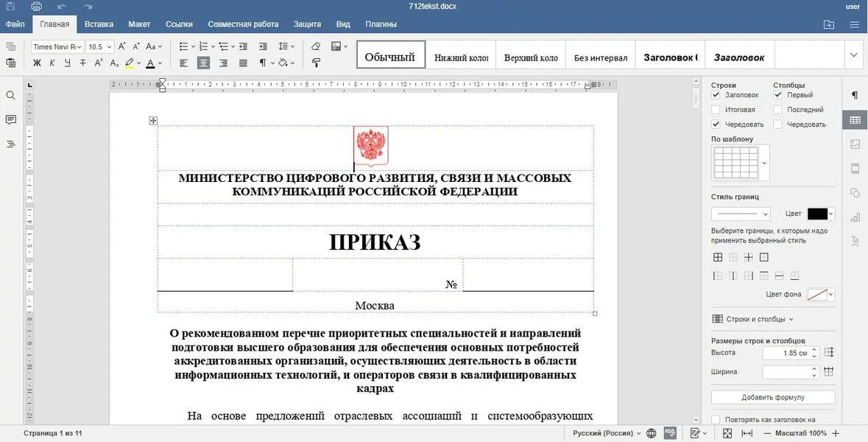Fit document to width

coord(747,433)
